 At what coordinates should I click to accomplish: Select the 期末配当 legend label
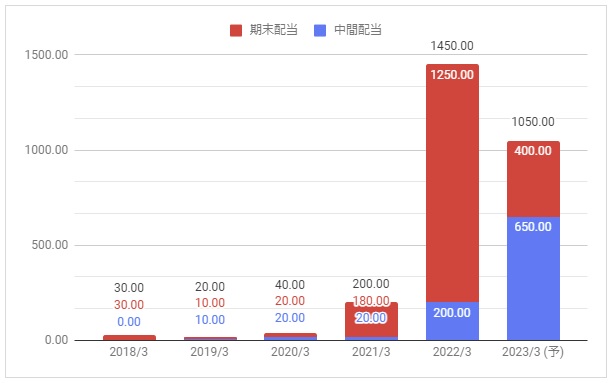point(274,30)
